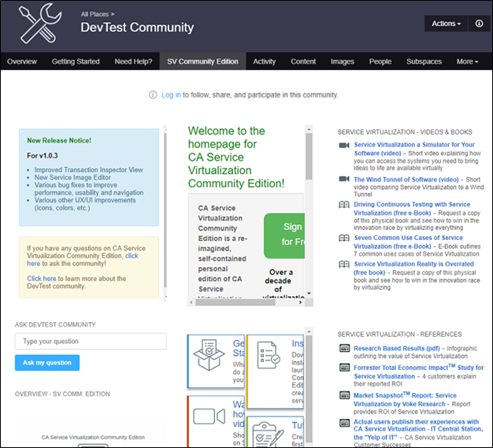Open the Need Help? tab

[133, 61]
